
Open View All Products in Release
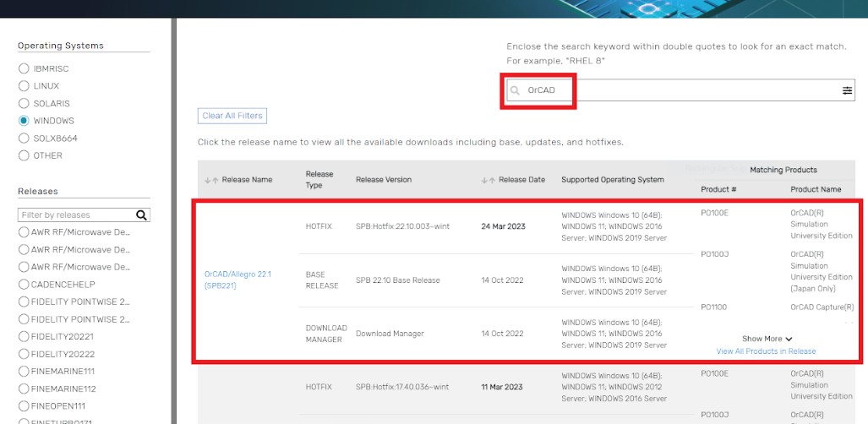pyautogui.click(x=766, y=351)
